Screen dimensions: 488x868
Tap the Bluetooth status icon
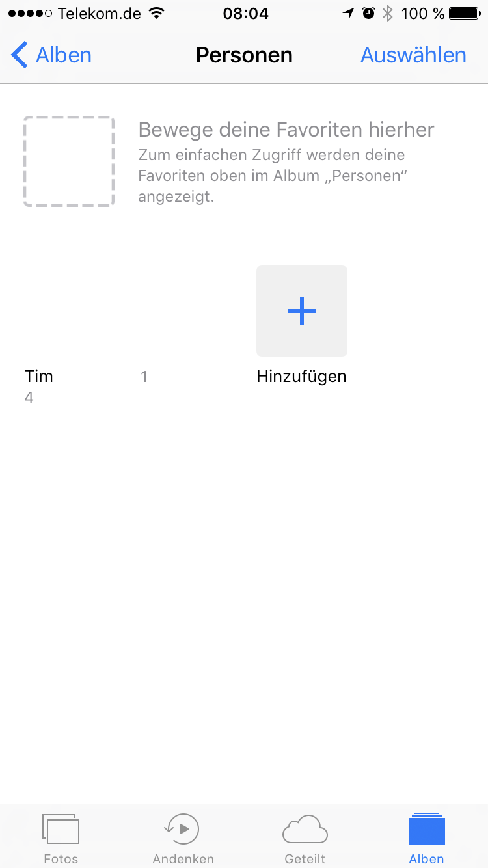(x=388, y=14)
